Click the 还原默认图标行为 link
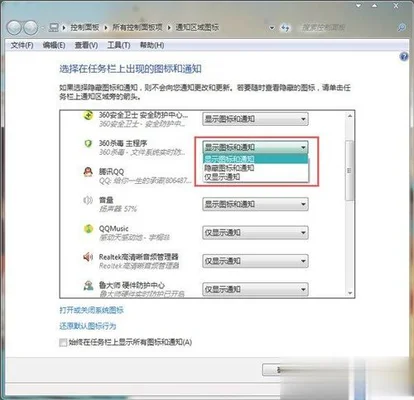 (x=88, y=326)
